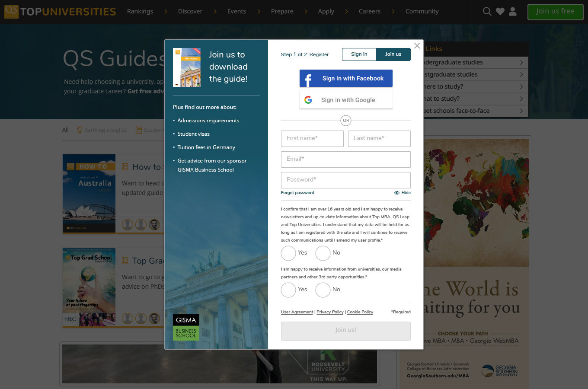The width and height of the screenshot is (588, 389).
Task: Switch to the Join us tab
Action: tap(393, 54)
